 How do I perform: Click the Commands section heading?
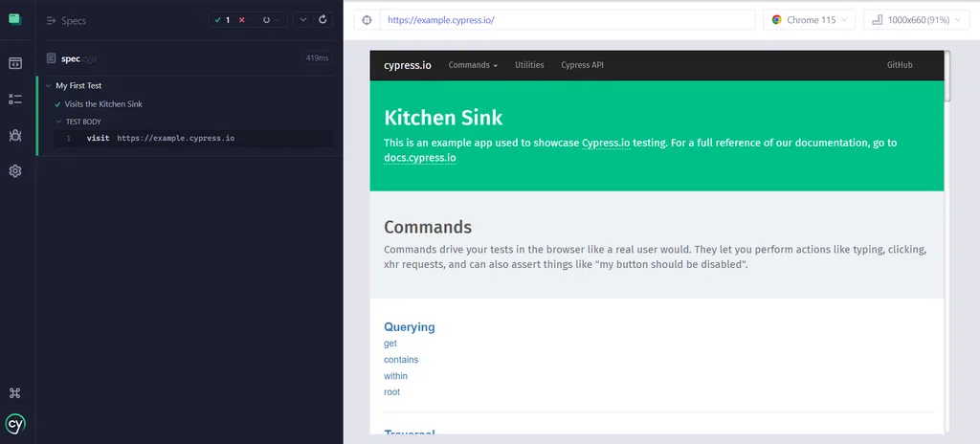click(428, 227)
